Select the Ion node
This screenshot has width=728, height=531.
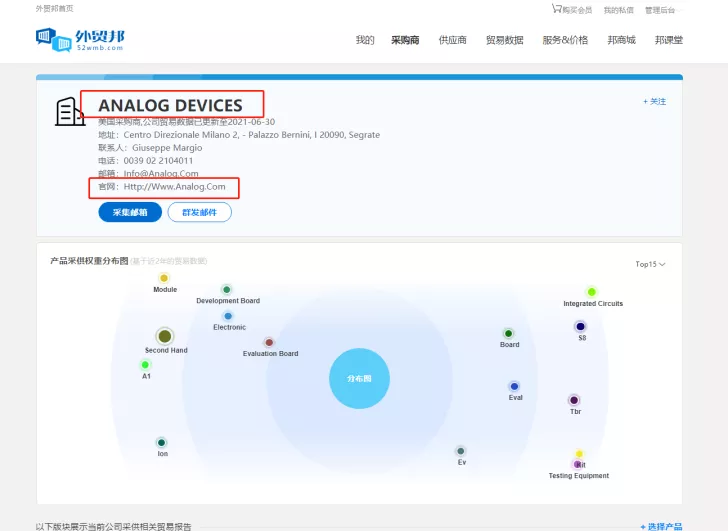pyautogui.click(x=161, y=442)
